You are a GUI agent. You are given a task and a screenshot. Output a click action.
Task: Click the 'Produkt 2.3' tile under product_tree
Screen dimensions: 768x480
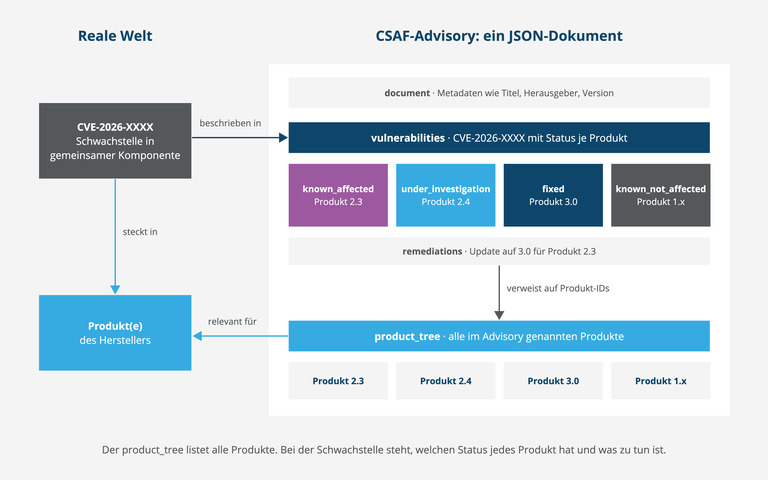(338, 381)
